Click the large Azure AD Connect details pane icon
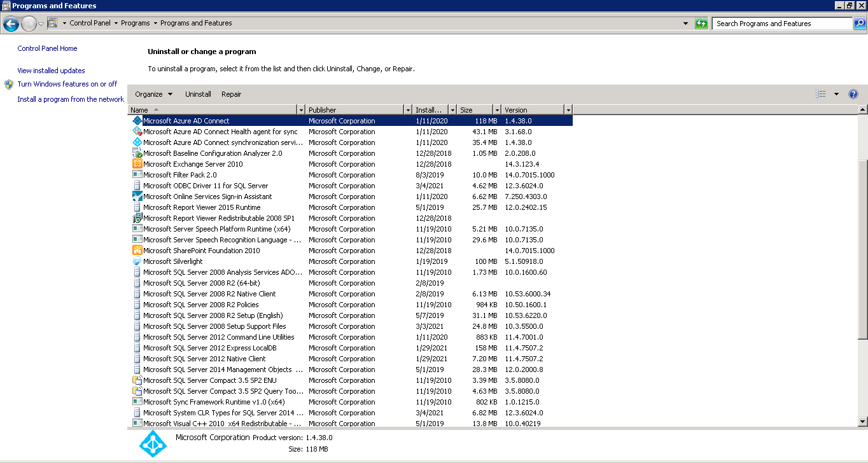Image resolution: width=868 pixels, height=463 pixels. 153,443
